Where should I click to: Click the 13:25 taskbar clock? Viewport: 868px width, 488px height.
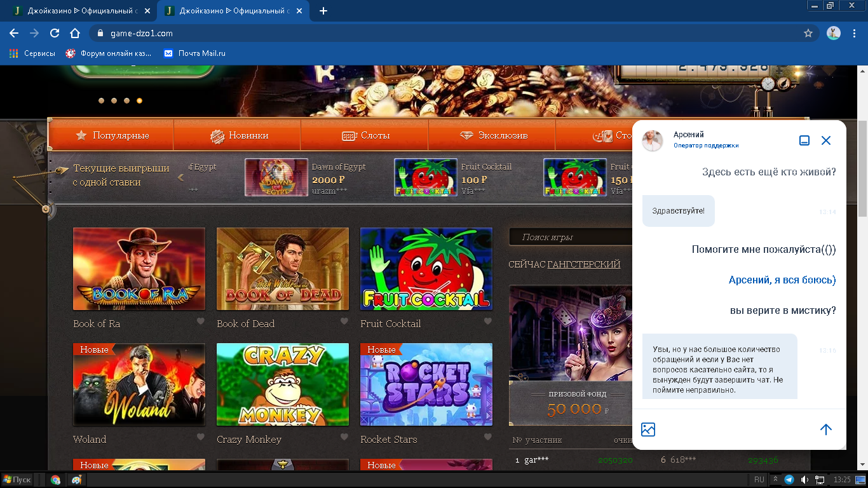tap(842, 480)
